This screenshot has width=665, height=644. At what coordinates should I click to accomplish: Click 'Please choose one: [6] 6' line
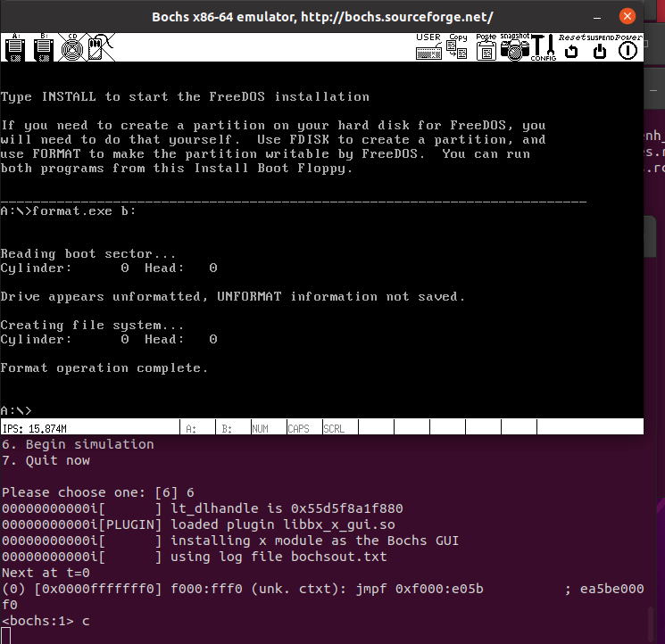coord(98,492)
